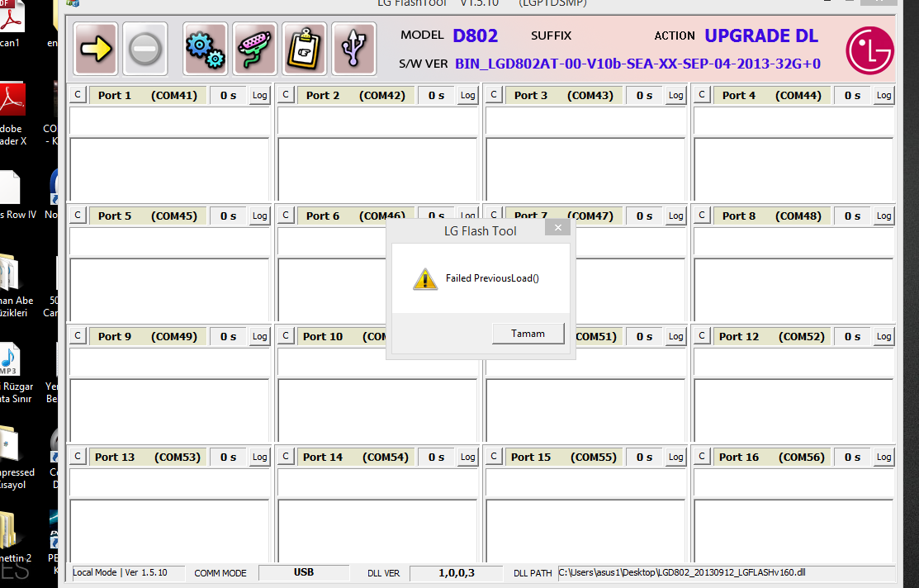This screenshot has height=588, width=919.
Task: Open the blue gears settings icon
Action: click(x=205, y=50)
